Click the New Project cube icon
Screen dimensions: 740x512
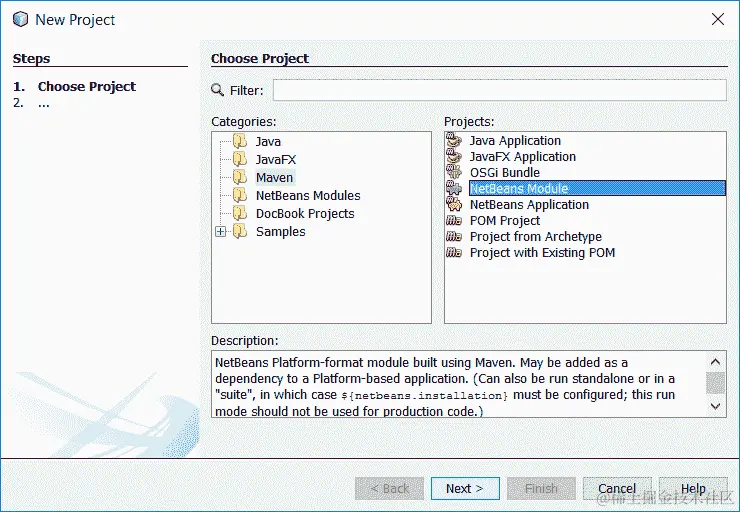click(x=20, y=19)
